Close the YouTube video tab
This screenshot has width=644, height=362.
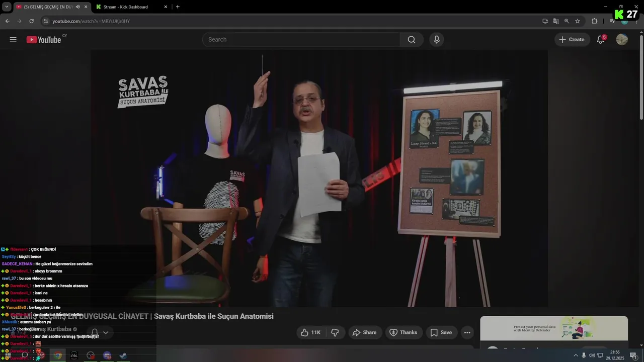tap(86, 7)
